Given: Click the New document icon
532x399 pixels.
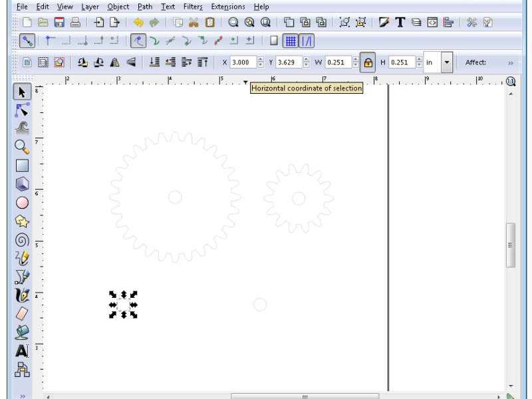Looking at the screenshot, I should click(x=27, y=23).
